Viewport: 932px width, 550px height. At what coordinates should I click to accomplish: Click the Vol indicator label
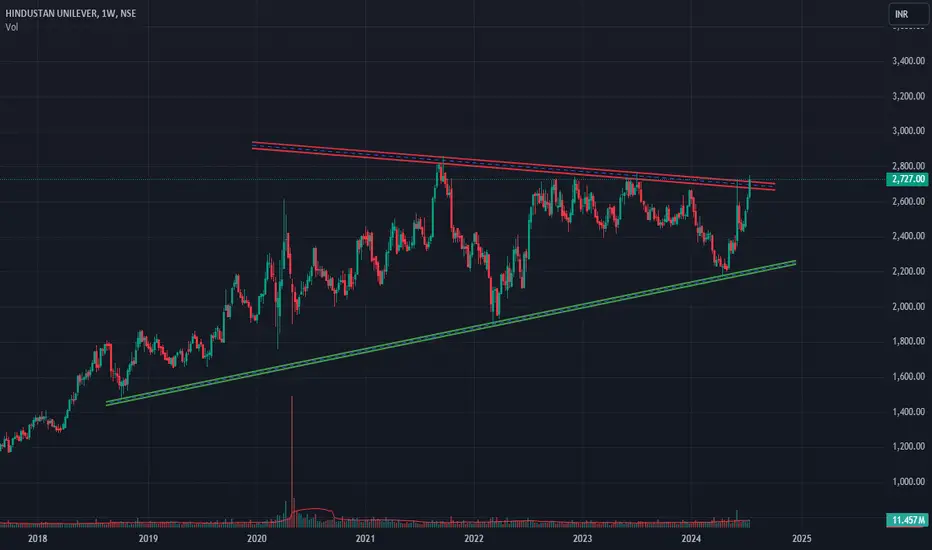pos(11,27)
